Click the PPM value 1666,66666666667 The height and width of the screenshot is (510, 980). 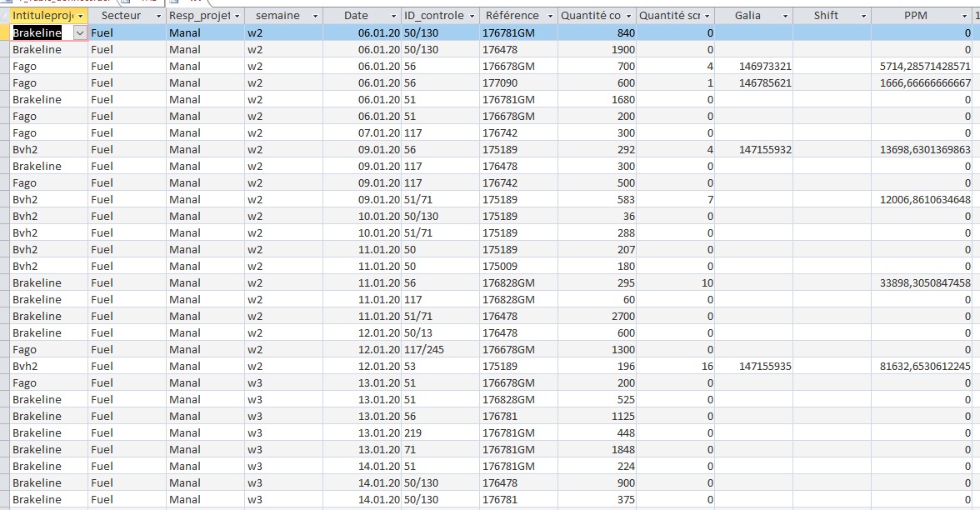pyautogui.click(x=925, y=83)
